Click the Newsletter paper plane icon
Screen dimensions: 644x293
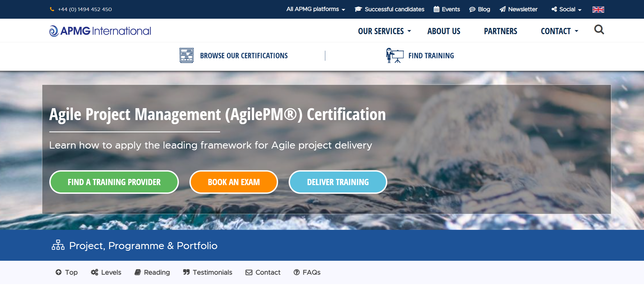pyautogui.click(x=503, y=9)
